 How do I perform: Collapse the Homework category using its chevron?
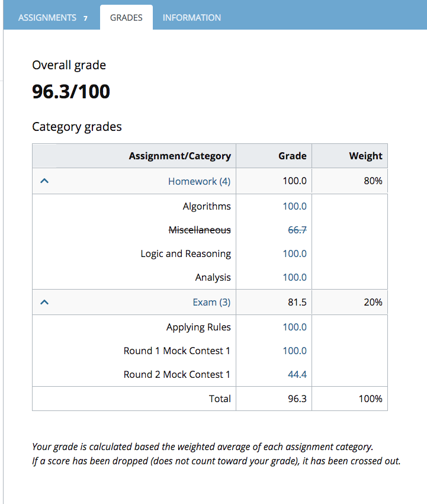click(44, 179)
